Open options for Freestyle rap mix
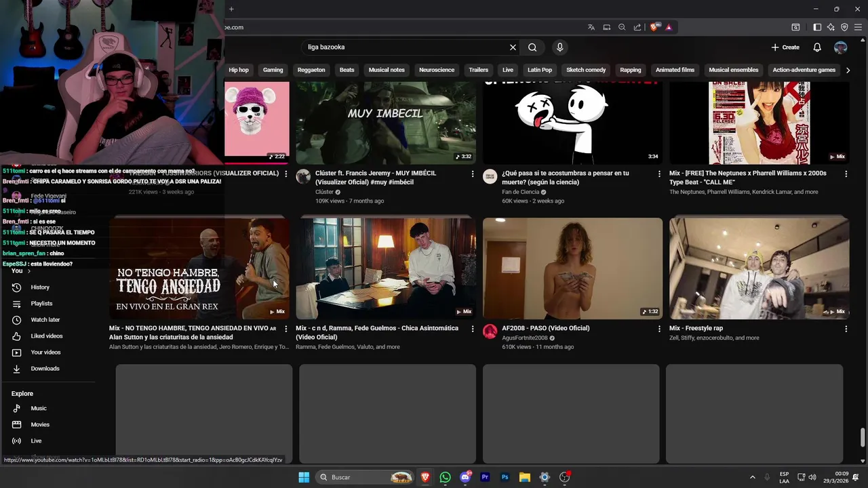Screen dimensions: 868x488 [846, 329]
